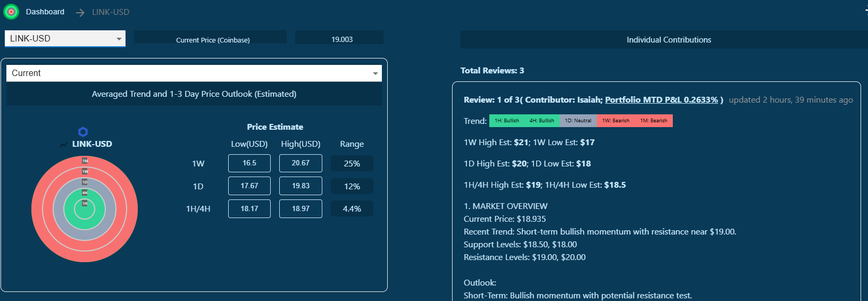The width and height of the screenshot is (868, 301).
Task: Click the 1W High value 20.67
Action: [x=301, y=163]
